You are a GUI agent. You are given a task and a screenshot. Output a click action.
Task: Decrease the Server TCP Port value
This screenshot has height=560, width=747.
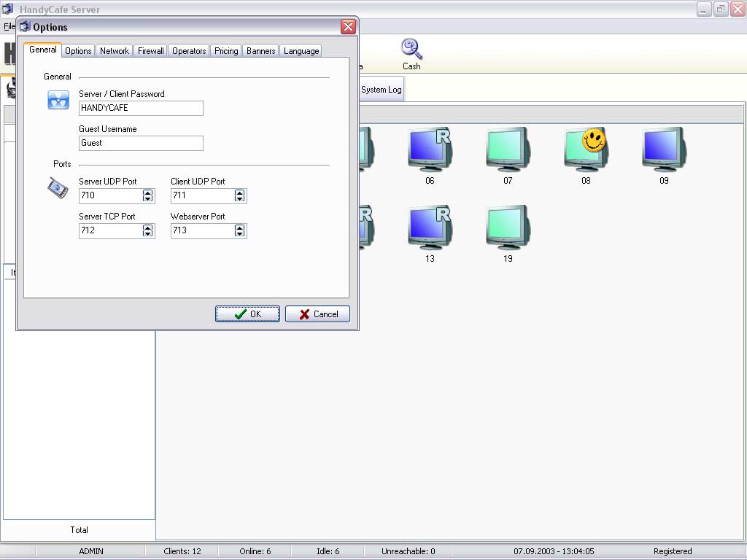click(147, 234)
